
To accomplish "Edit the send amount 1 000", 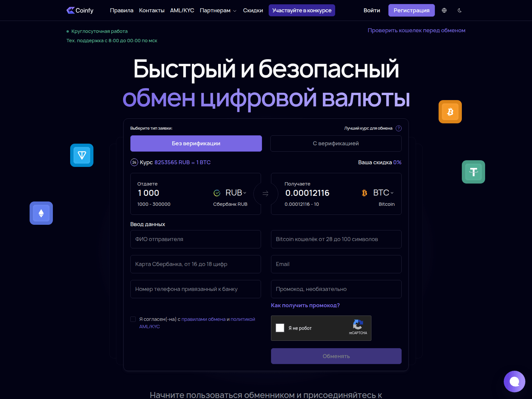I will tap(149, 193).
